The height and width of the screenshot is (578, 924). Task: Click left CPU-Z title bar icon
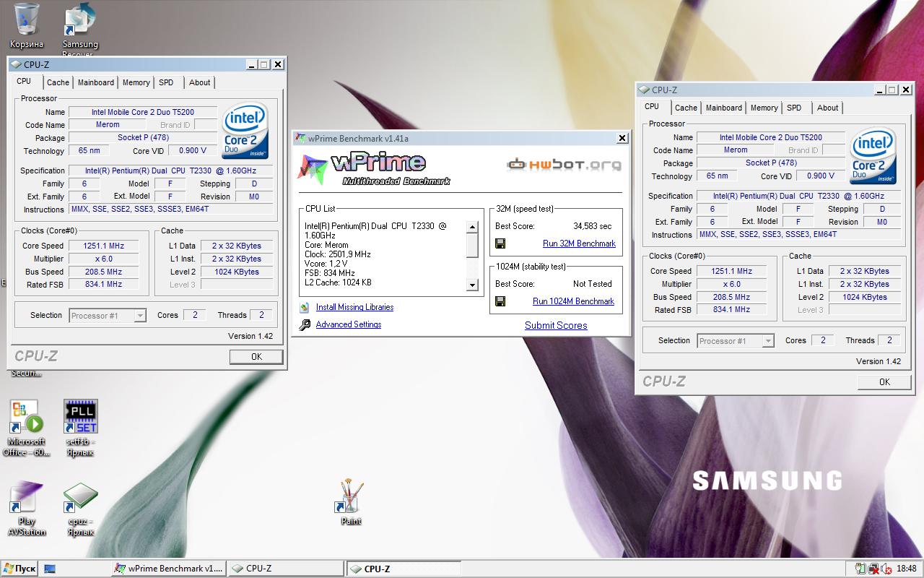(x=16, y=64)
